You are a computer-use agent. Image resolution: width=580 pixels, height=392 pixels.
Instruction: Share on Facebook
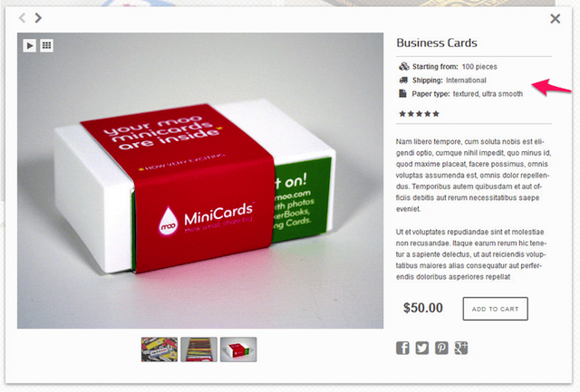click(x=402, y=348)
